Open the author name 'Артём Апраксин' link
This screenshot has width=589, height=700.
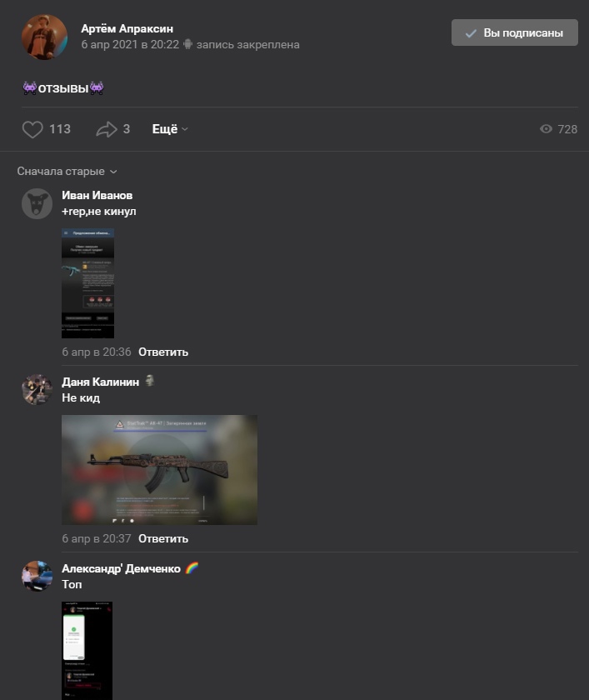pyautogui.click(x=127, y=28)
